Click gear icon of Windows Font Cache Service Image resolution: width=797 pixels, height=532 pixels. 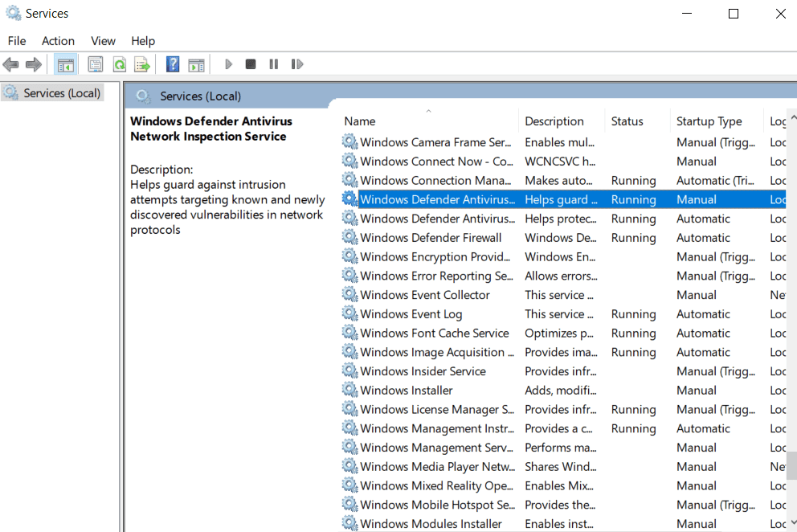click(x=349, y=332)
